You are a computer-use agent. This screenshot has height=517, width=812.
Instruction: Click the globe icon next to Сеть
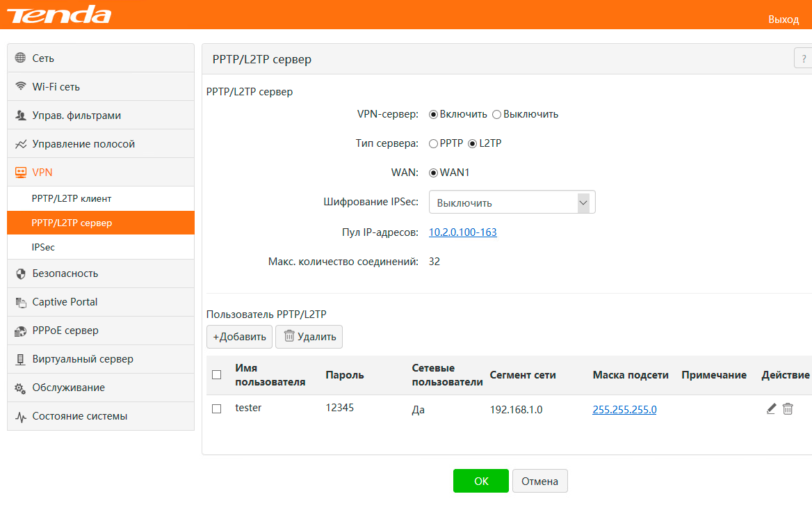click(x=20, y=58)
